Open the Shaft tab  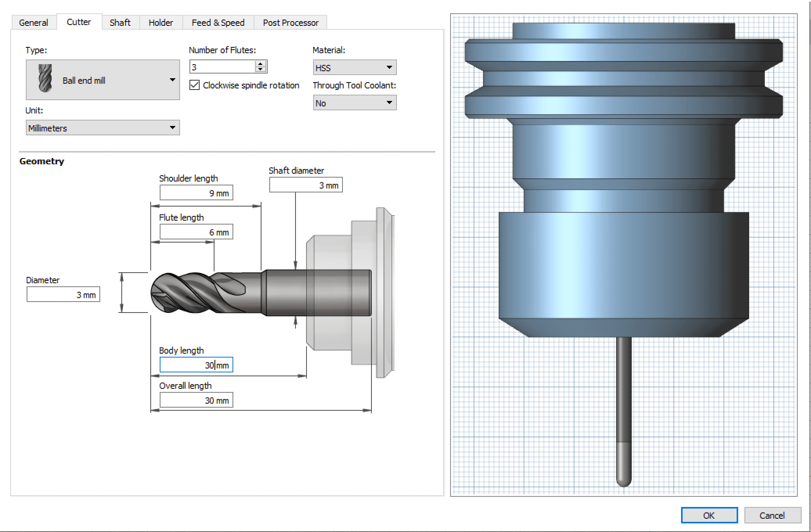[x=120, y=23]
